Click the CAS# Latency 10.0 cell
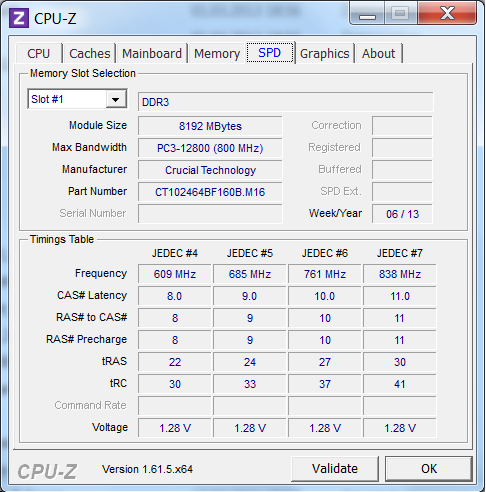The width and height of the screenshot is (486, 492). click(325, 296)
